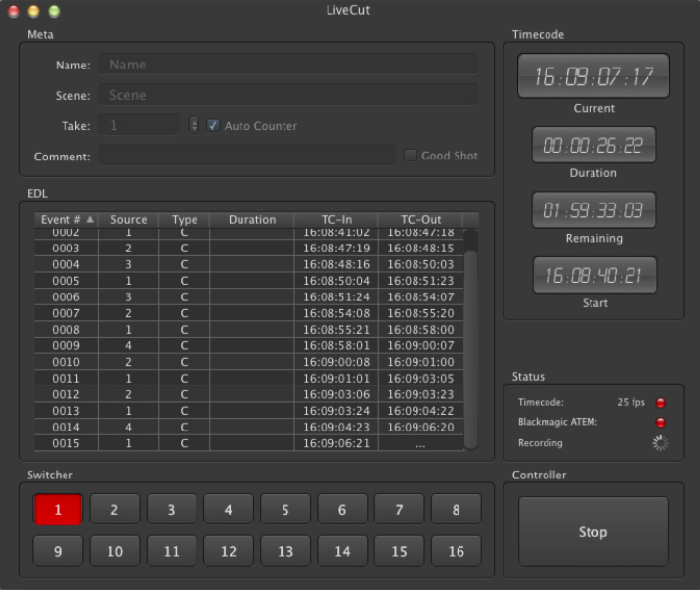Screen dimensions: 700x590
Task: Switch to source 8 on the switcher
Action: (457, 509)
